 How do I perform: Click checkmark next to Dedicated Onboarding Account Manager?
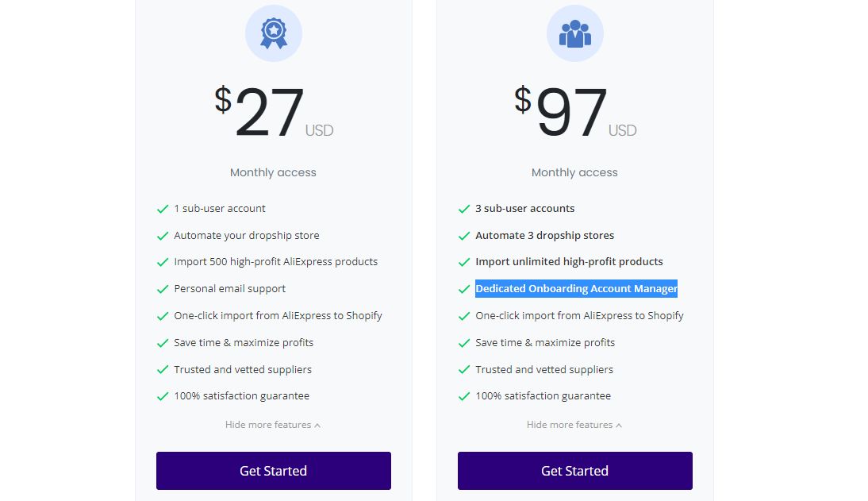point(464,289)
